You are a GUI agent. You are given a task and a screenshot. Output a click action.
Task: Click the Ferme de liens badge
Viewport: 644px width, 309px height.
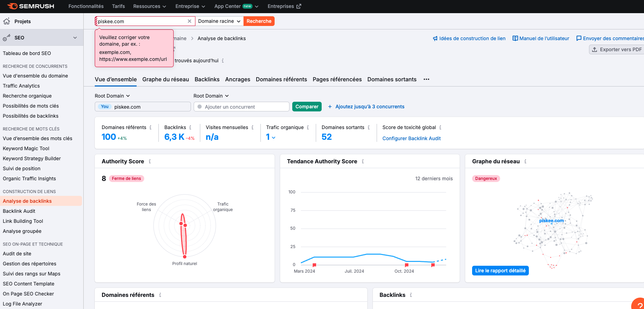point(127,179)
